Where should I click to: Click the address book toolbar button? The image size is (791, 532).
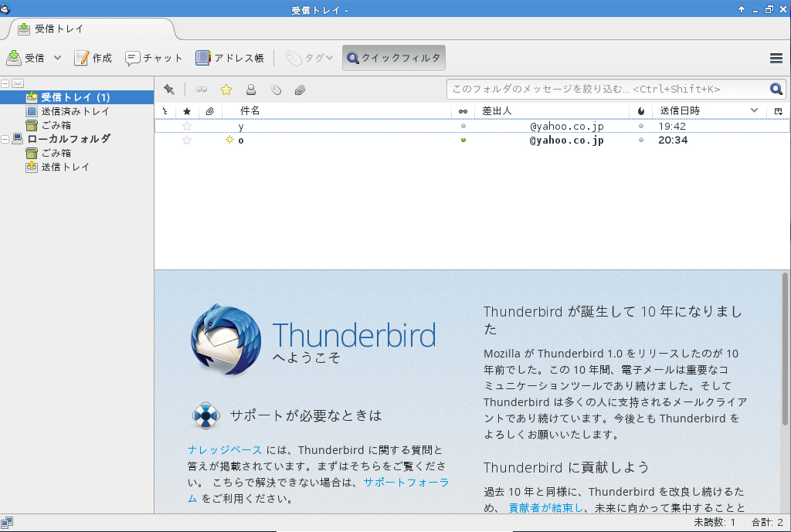point(229,58)
